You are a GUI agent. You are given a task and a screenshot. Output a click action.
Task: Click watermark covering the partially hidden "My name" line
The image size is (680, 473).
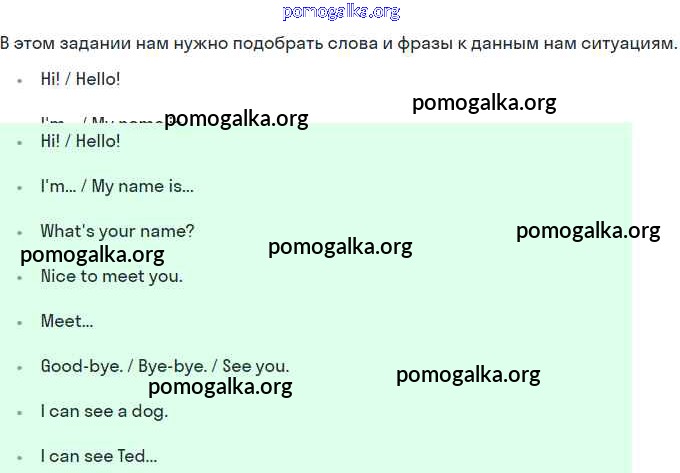click(236, 120)
